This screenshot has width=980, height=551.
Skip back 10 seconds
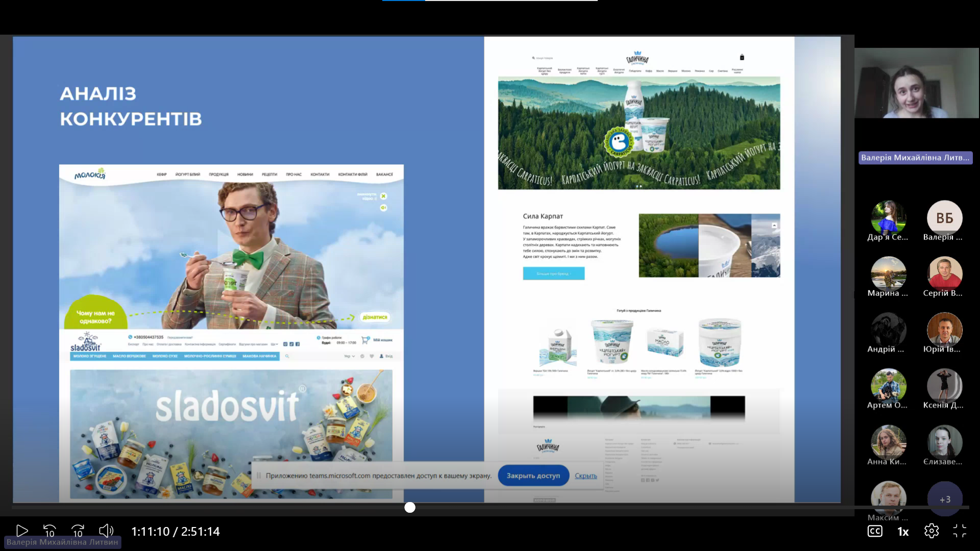(x=50, y=531)
